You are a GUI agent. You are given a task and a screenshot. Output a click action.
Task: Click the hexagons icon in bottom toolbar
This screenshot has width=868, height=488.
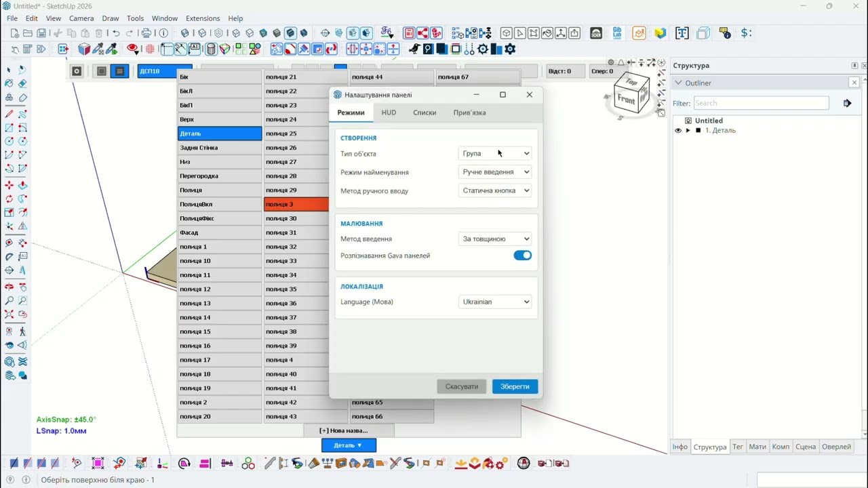pyautogui.click(x=248, y=464)
